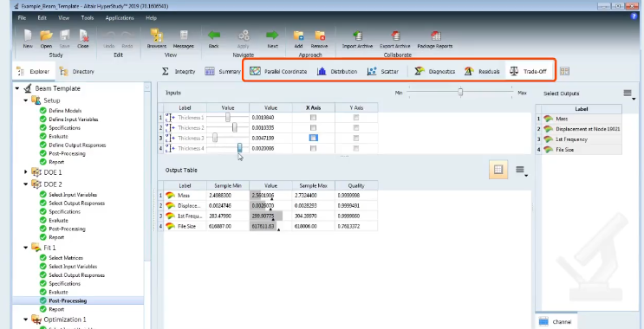Open the help question mark icon

(x=634, y=16)
